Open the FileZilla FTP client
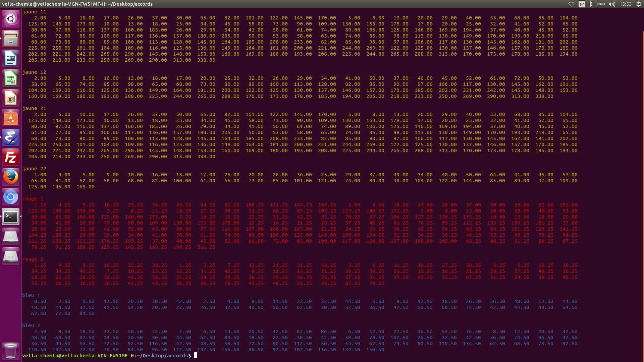Viewport: 644px width, 362px height. pos(11,158)
